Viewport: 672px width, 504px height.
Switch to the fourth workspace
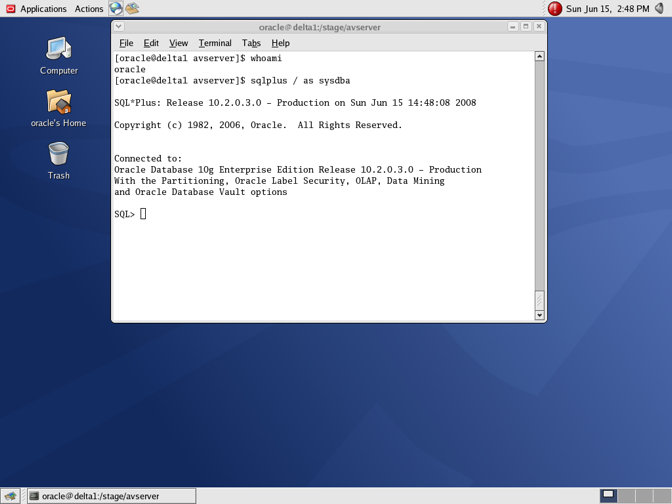(662, 496)
